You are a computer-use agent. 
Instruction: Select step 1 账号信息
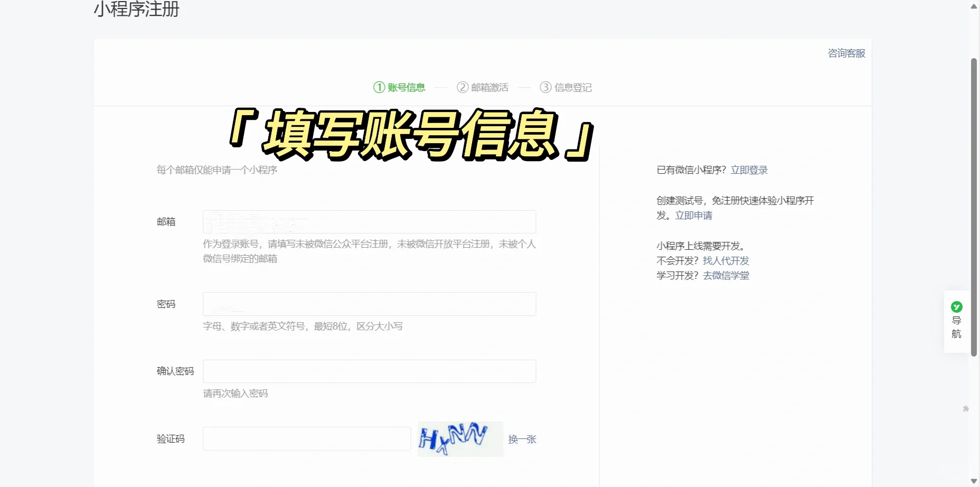(399, 88)
